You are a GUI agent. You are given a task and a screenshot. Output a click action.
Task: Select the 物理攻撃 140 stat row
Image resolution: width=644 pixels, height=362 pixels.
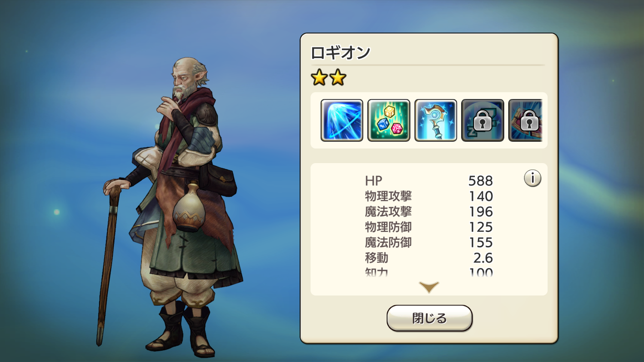point(429,196)
